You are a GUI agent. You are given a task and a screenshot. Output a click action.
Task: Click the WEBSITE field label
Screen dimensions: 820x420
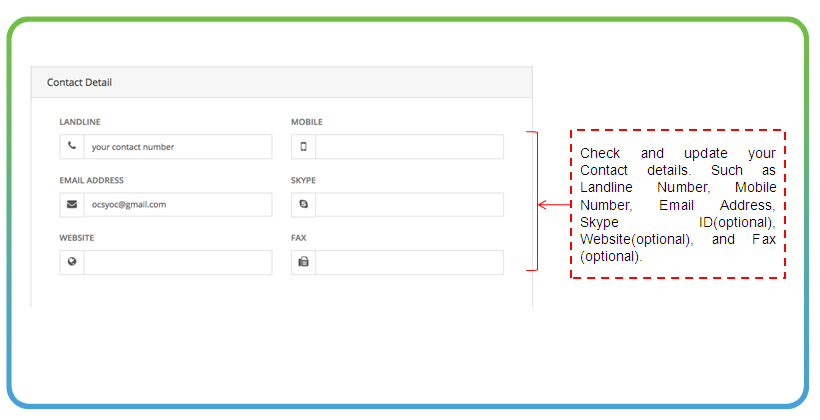(77, 238)
